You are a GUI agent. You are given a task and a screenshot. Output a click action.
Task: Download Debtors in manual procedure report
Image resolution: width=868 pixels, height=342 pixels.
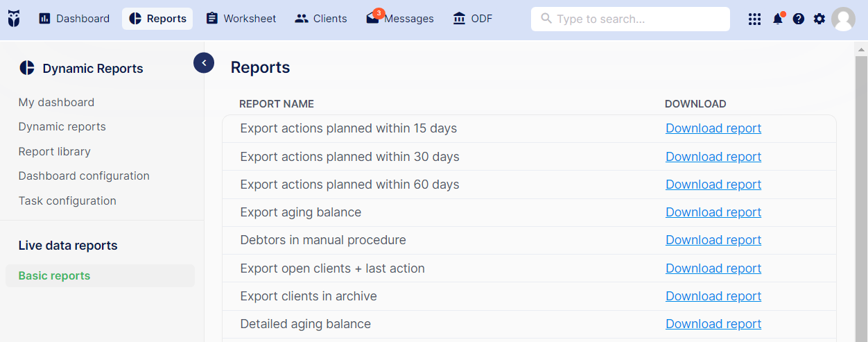(x=713, y=240)
